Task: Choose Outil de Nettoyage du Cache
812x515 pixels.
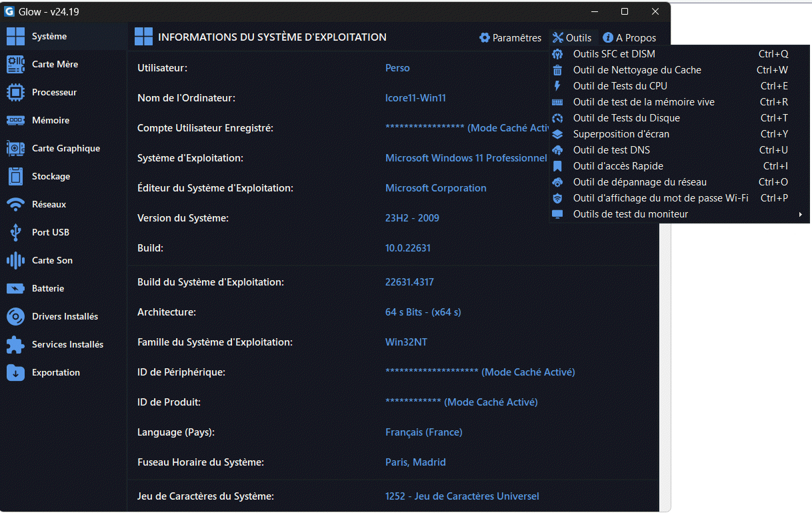Action: coord(679,70)
